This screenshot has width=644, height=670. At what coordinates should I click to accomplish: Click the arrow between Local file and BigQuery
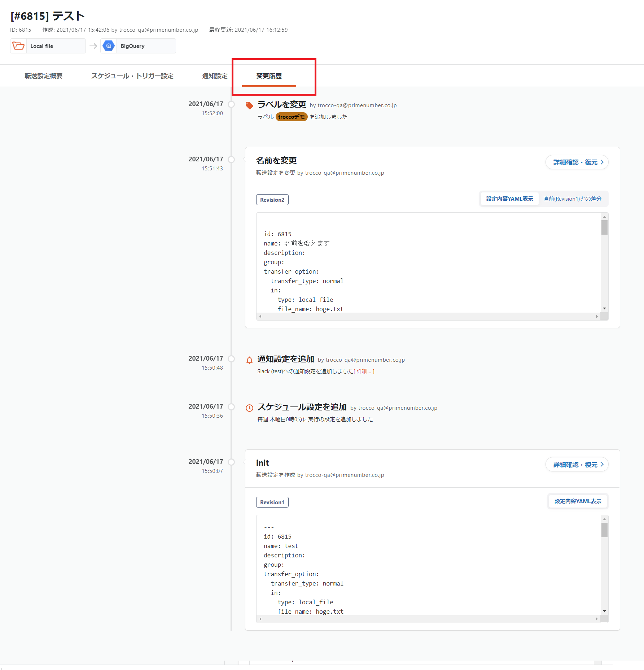93,46
